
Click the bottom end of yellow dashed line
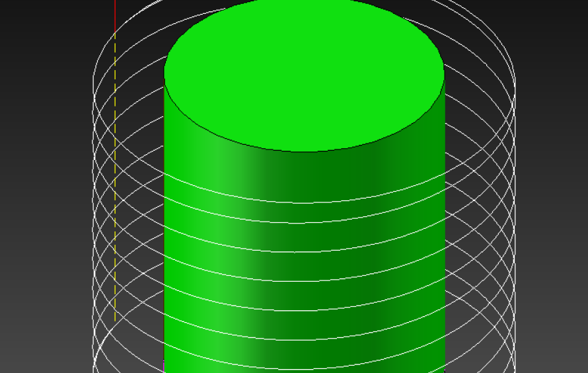pyautogui.click(x=115, y=319)
